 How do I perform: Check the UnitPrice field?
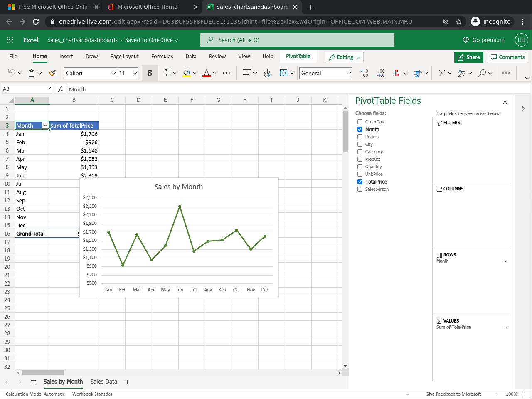360,174
